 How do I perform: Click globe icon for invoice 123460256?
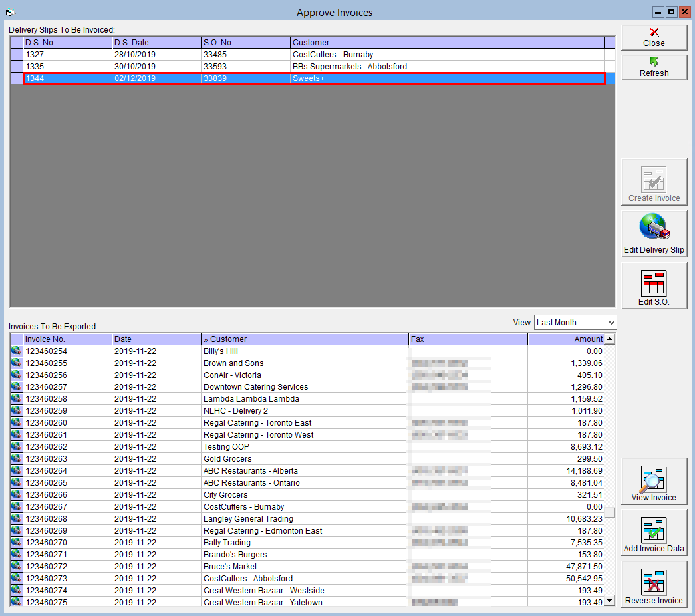point(17,375)
